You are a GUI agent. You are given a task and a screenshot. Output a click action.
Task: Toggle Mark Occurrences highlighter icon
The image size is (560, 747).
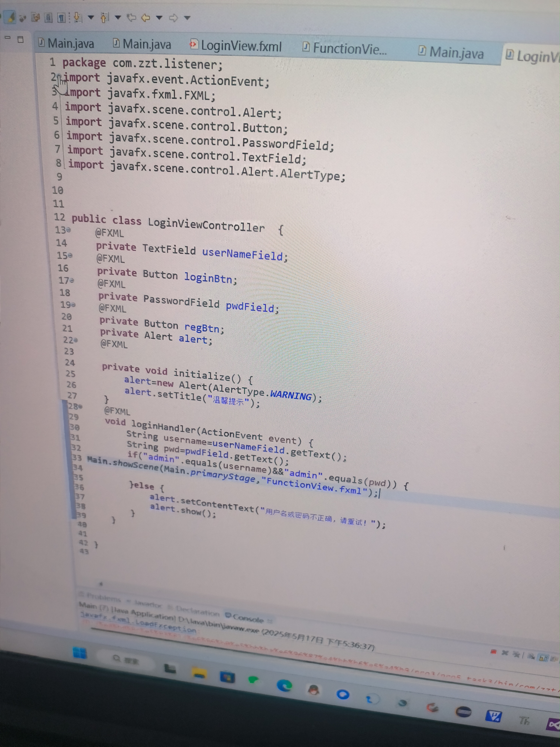pos(10,17)
